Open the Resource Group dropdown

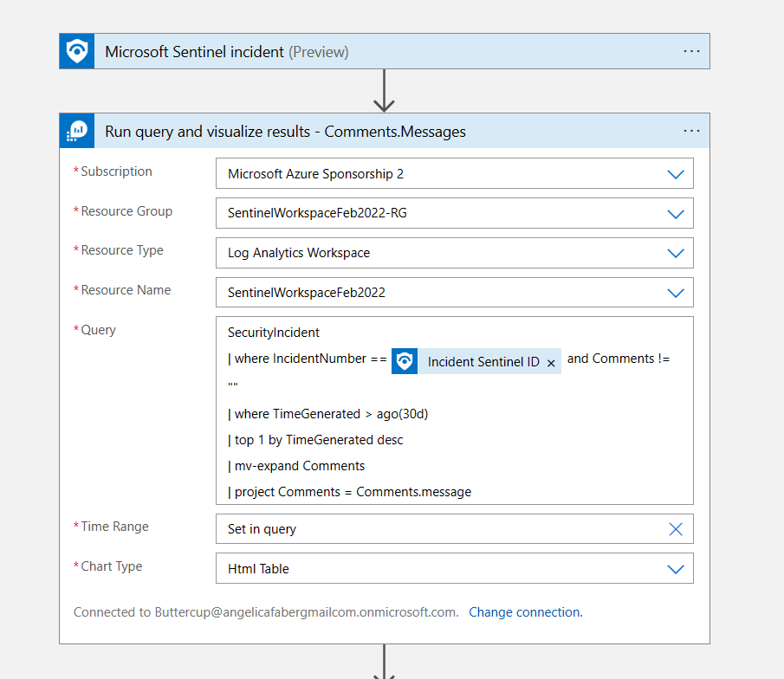click(x=676, y=214)
